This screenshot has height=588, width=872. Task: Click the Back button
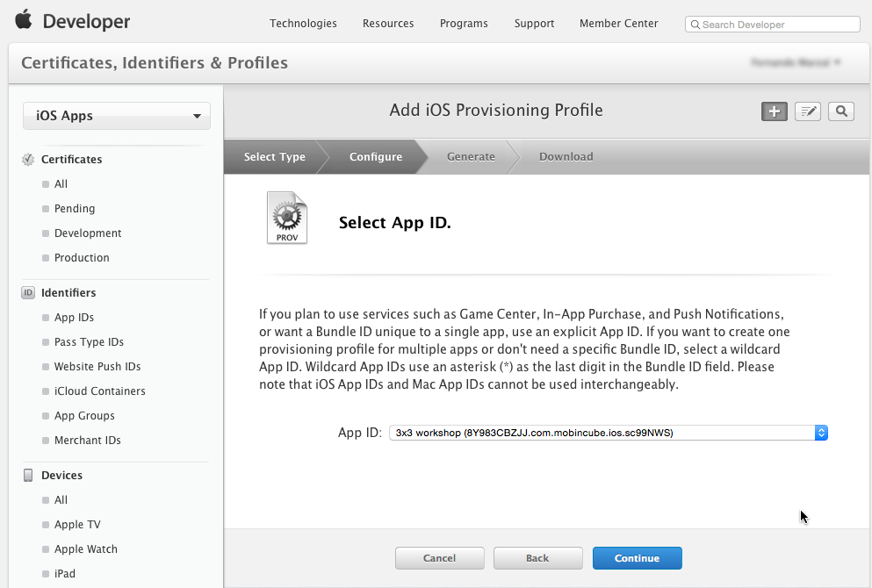pos(537,558)
